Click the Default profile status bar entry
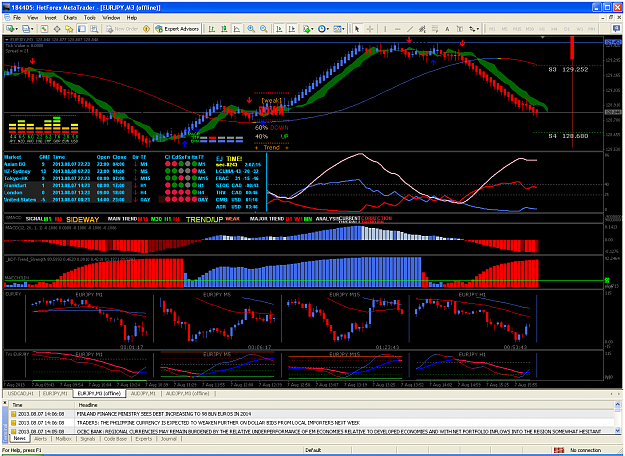This screenshot has height=456, width=625. (313, 450)
